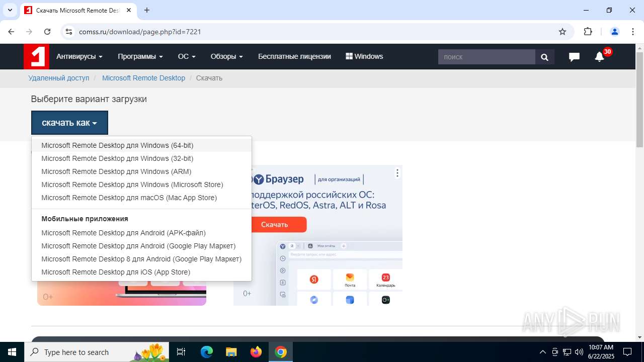Click the Windows logo menu item

click(364, 56)
